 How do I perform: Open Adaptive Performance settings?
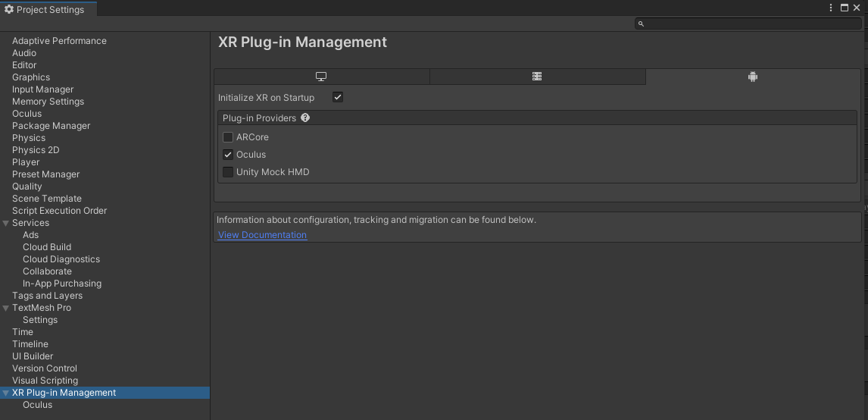pyautogui.click(x=59, y=41)
